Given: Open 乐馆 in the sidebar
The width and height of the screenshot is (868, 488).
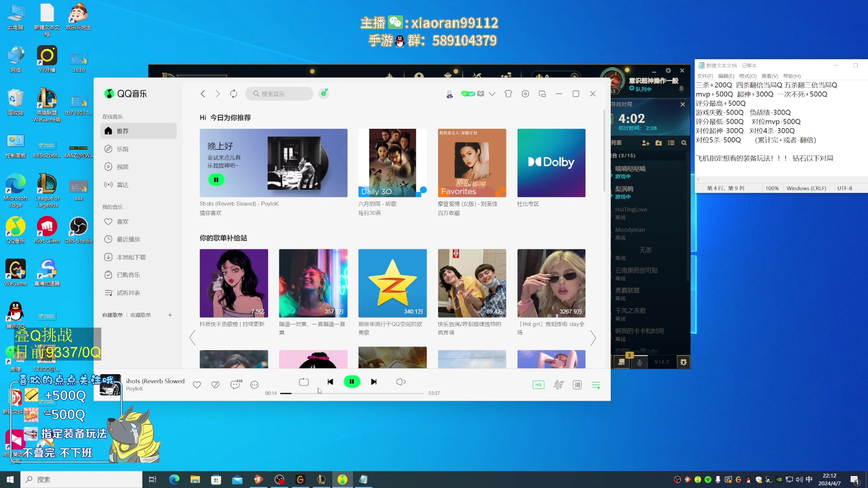Looking at the screenshot, I should [138, 149].
